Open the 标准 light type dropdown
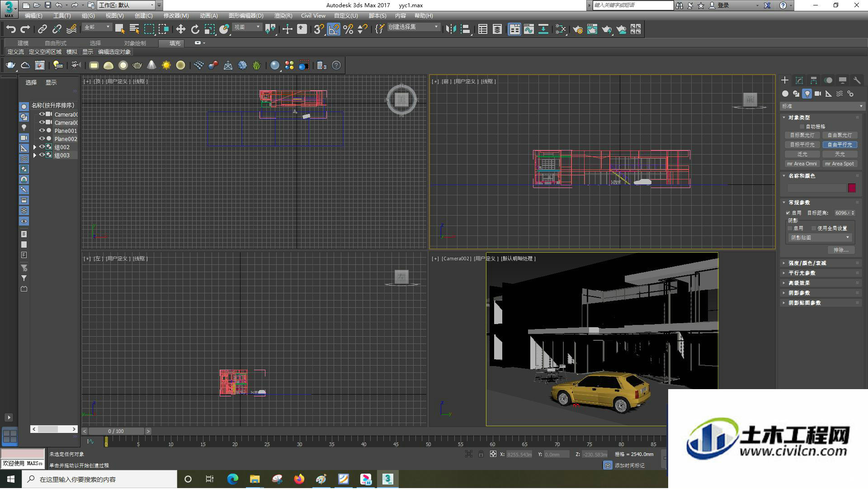Viewport: 868px width, 489px height. 822,106
